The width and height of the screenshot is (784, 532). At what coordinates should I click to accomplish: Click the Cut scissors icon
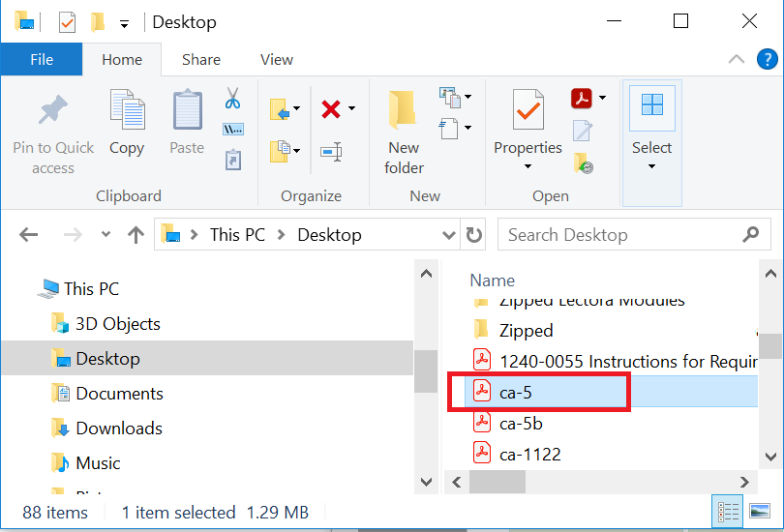[232, 99]
